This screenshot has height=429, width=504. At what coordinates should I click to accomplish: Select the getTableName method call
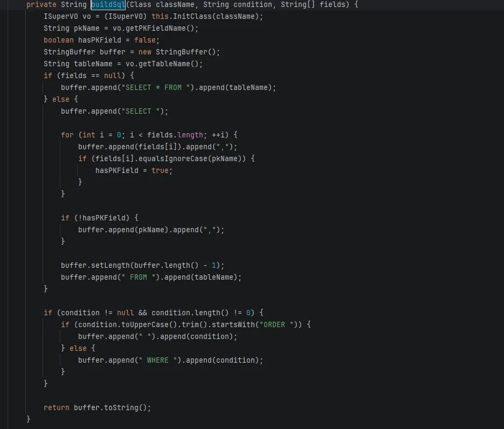172,64
